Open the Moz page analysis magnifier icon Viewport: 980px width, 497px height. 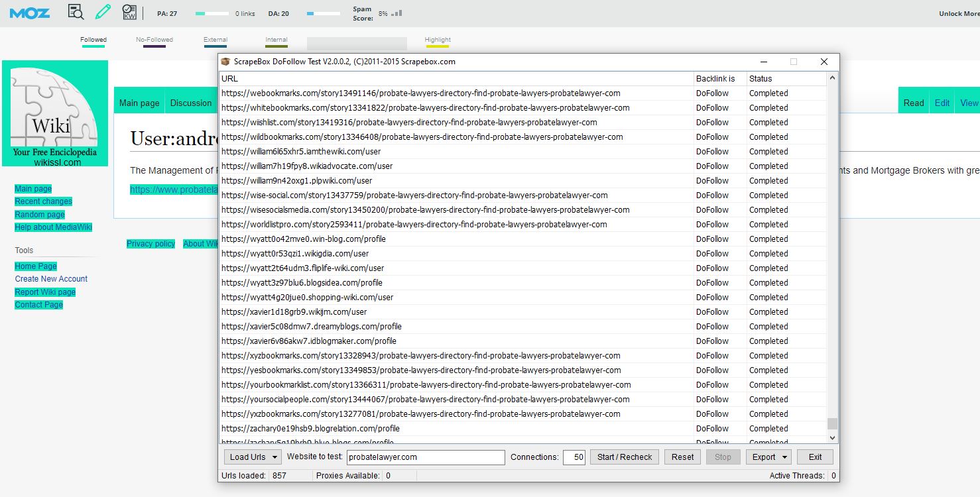[x=76, y=12]
